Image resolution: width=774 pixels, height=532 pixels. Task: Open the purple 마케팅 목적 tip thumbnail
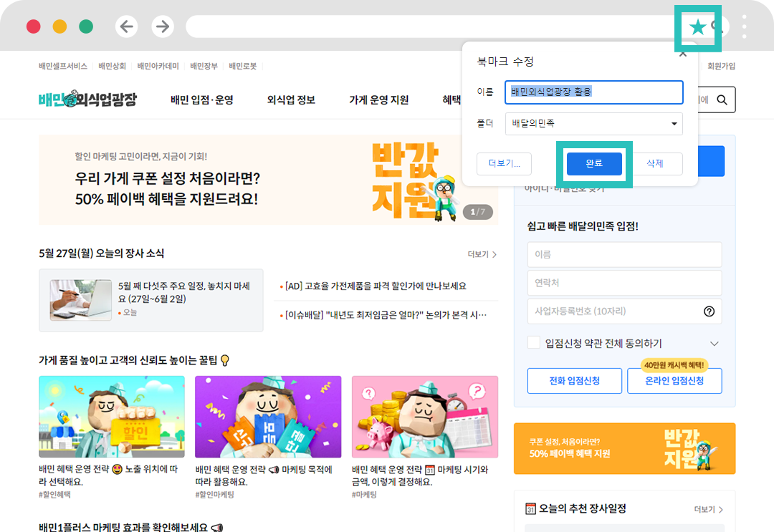[x=268, y=417]
